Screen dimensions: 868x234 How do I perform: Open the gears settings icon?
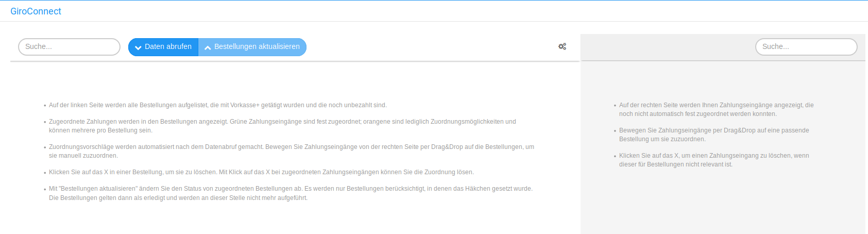562,46
